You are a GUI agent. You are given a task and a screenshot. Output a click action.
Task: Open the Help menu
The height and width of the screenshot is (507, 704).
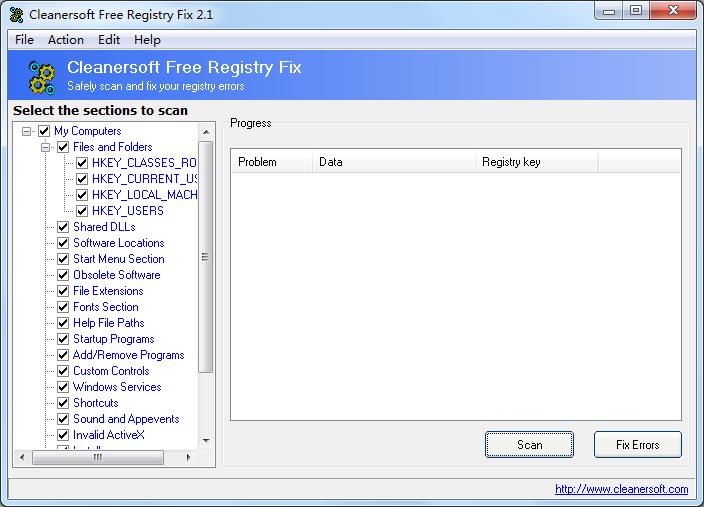pyautogui.click(x=147, y=40)
